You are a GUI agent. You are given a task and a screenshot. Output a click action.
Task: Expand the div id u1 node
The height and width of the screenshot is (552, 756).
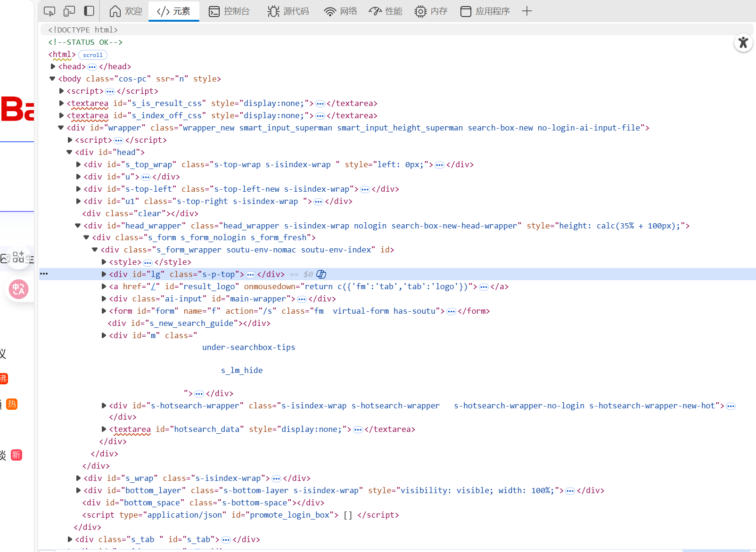(79, 202)
